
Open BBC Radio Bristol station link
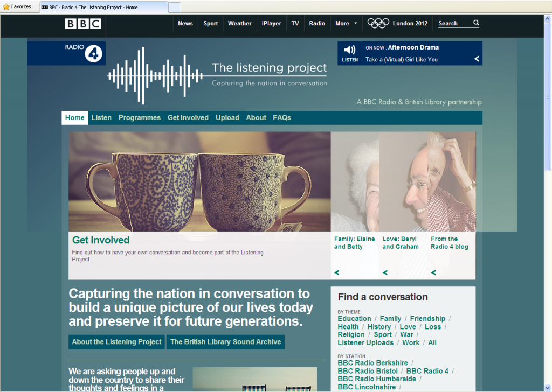[x=368, y=371]
